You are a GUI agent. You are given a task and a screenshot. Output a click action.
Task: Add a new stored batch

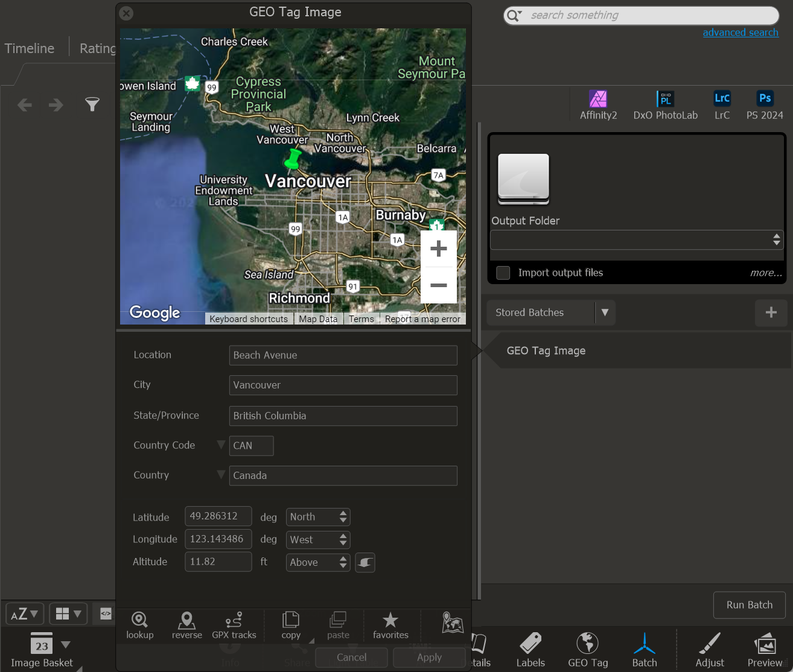pyautogui.click(x=771, y=312)
